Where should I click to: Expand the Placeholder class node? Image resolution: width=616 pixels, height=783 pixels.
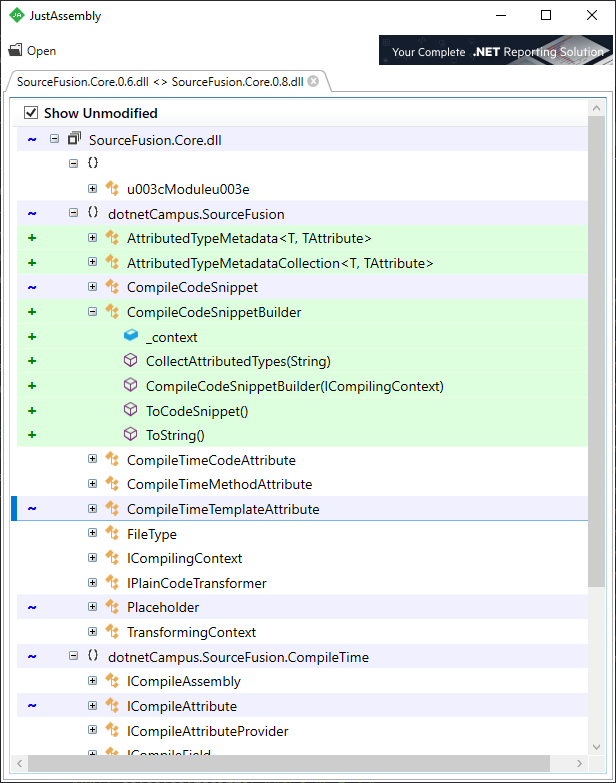(x=93, y=607)
